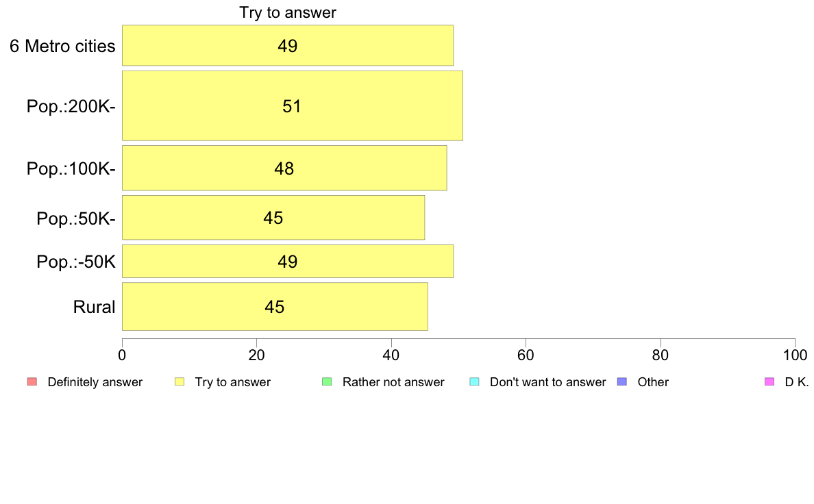The image size is (814, 504).
Task: Select the Pop.:-50K bar showing 49
Action: pyautogui.click(x=288, y=261)
